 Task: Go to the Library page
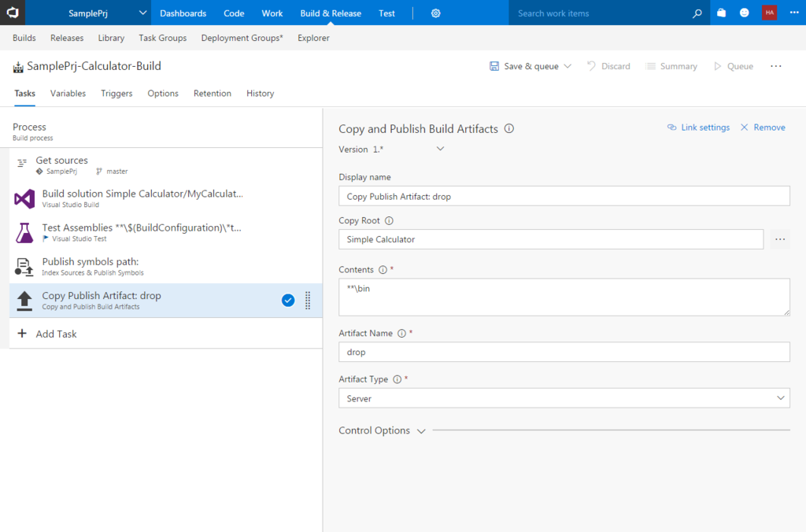tap(111, 38)
